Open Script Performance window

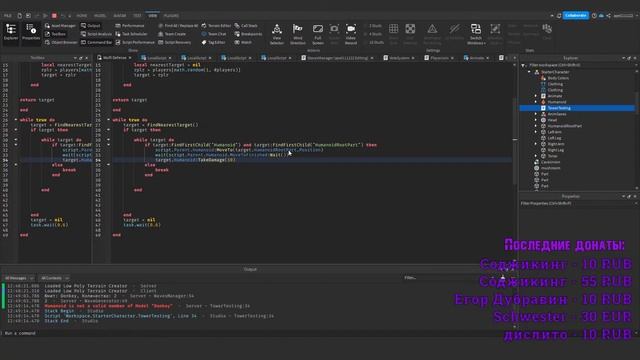135,42
